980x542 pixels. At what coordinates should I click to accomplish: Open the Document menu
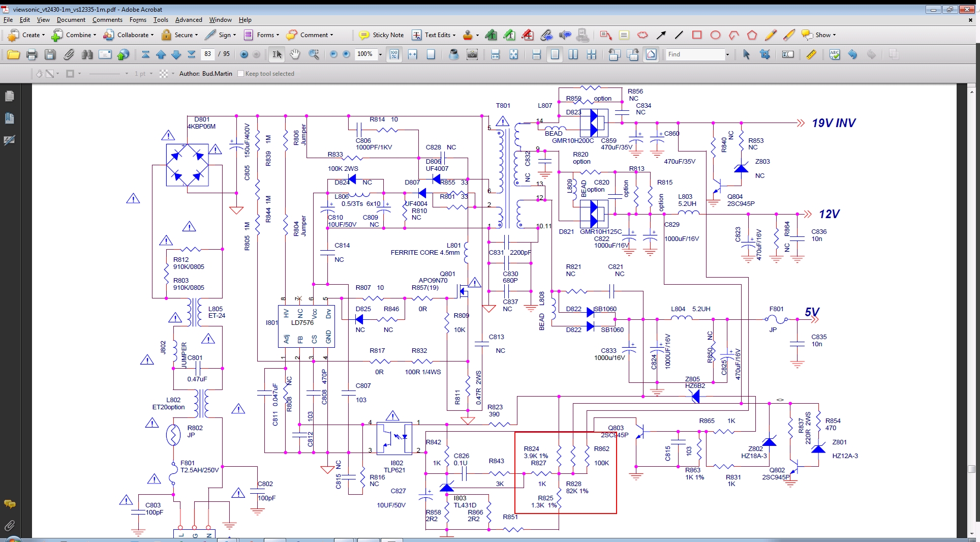click(x=71, y=20)
